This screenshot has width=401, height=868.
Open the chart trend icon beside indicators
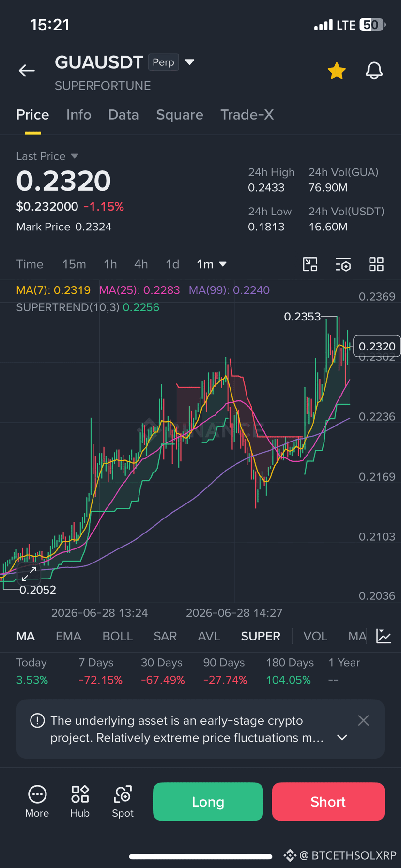pyautogui.click(x=384, y=636)
